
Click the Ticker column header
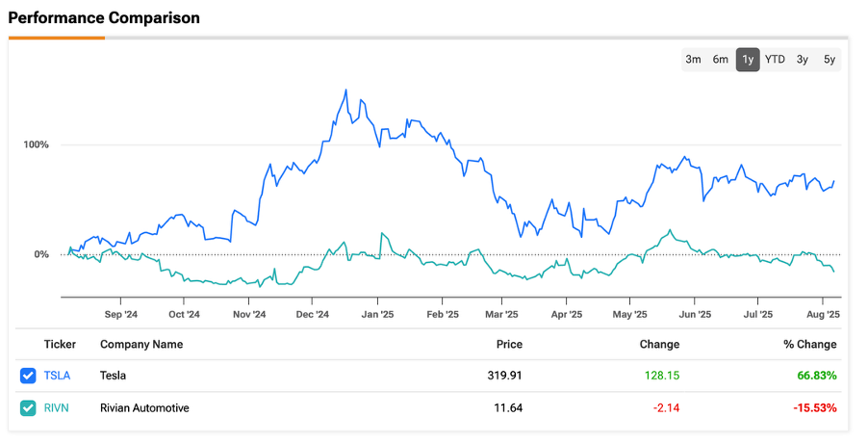(60, 345)
